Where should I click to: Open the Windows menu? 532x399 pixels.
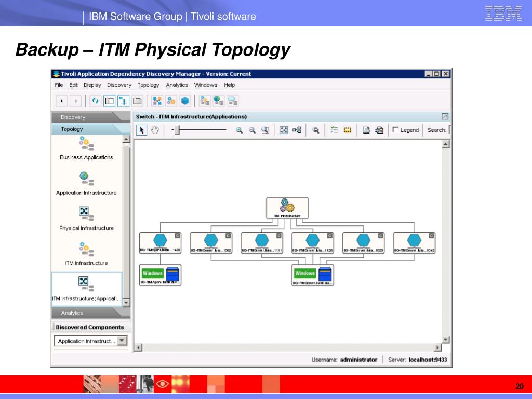(206, 85)
